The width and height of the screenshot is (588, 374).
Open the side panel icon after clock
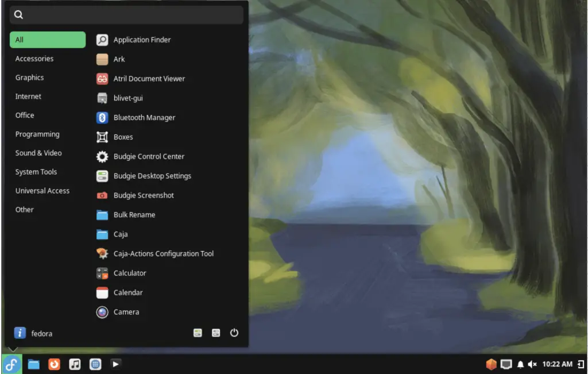click(581, 364)
